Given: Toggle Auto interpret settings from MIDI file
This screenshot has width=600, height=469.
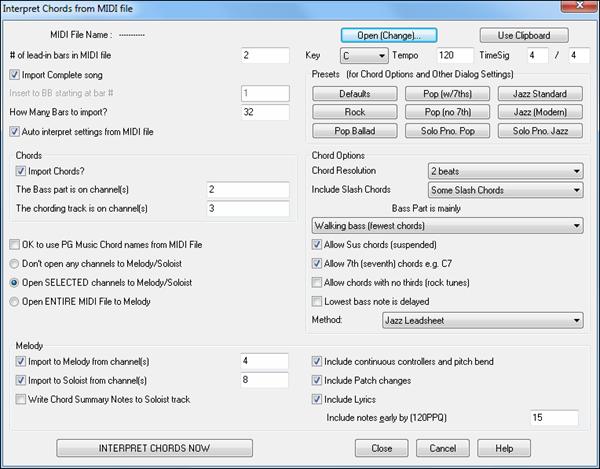Looking at the screenshot, I should 13,130.
